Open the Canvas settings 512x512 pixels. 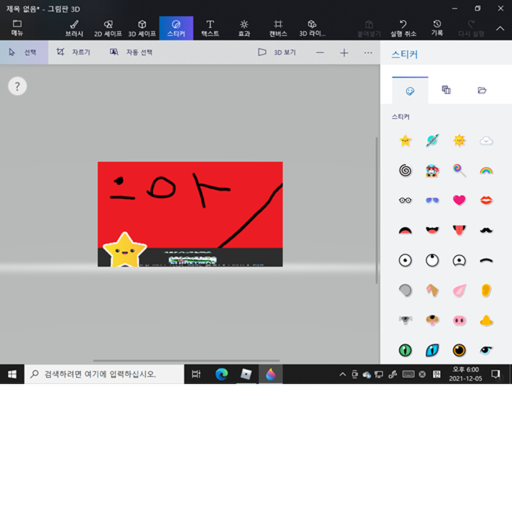click(x=278, y=28)
